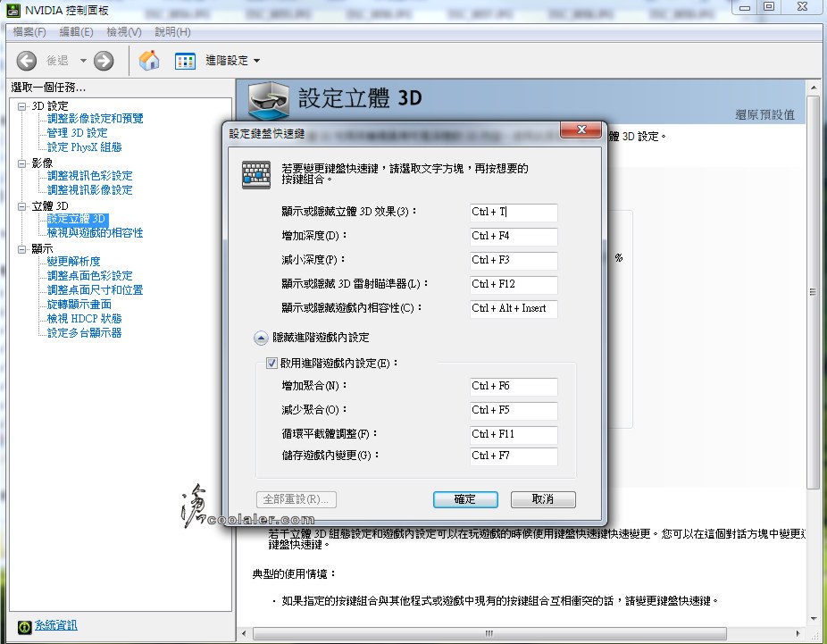Click the NVIDIA control panel title icon
827x644 pixels.
pos(13,10)
